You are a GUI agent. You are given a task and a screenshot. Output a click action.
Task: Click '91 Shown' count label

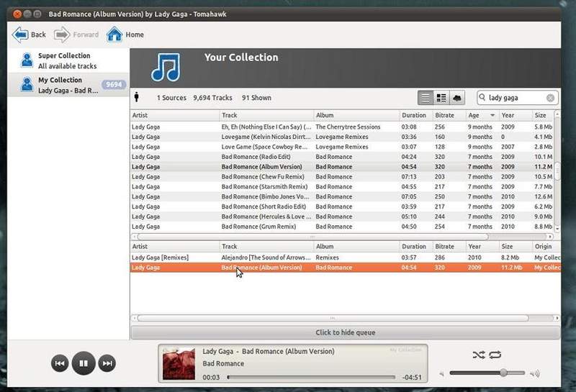pyautogui.click(x=256, y=98)
